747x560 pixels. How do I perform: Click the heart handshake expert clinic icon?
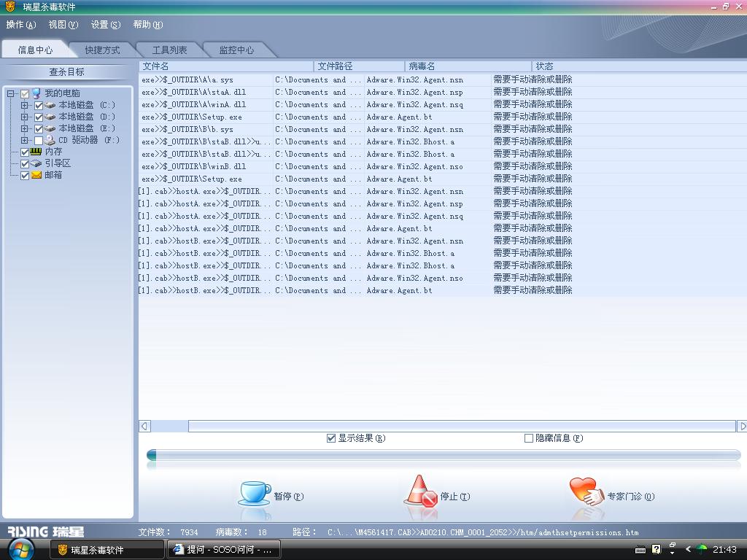click(x=587, y=491)
